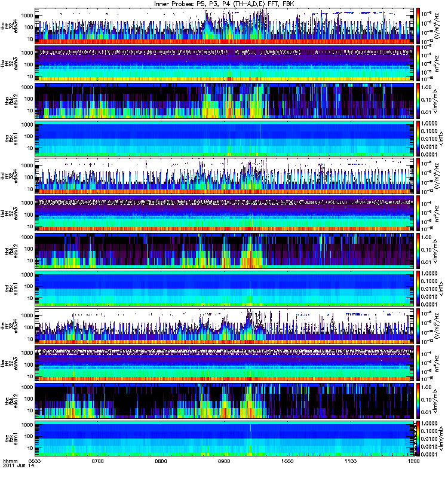Select the thd fbk edc12 filter bank panel
Viewport: 448px width, 478px height.
(225, 251)
